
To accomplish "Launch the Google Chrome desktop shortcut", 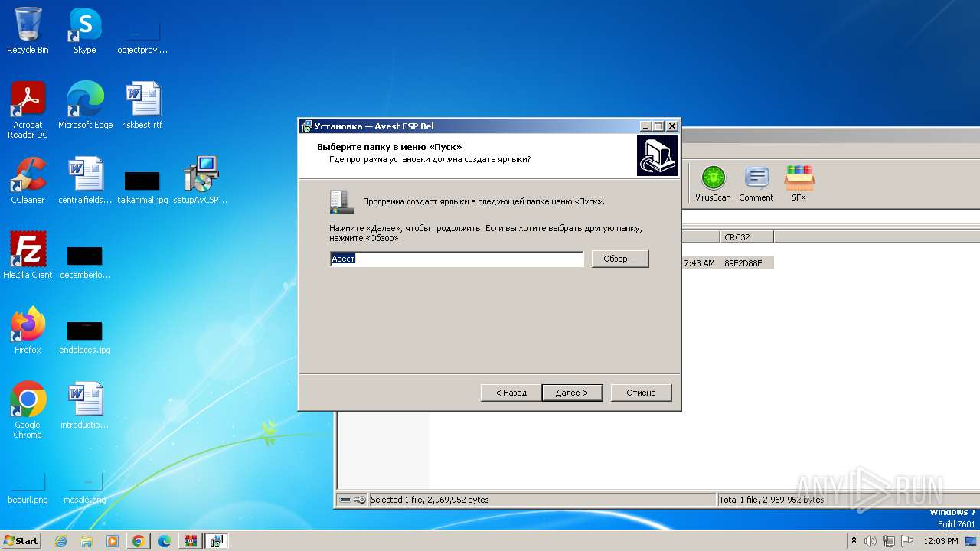I will point(28,410).
